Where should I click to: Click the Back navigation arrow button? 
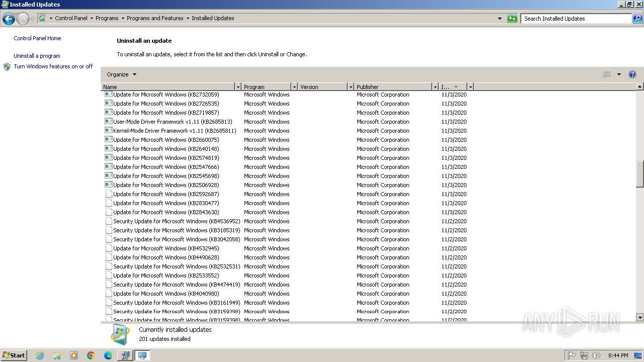(x=9, y=19)
